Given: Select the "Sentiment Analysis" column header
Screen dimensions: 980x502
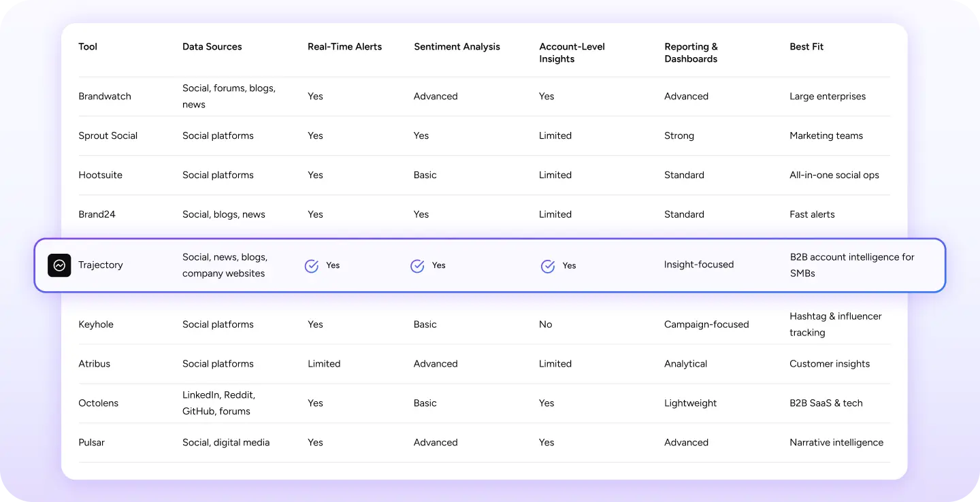Looking at the screenshot, I should 457,47.
